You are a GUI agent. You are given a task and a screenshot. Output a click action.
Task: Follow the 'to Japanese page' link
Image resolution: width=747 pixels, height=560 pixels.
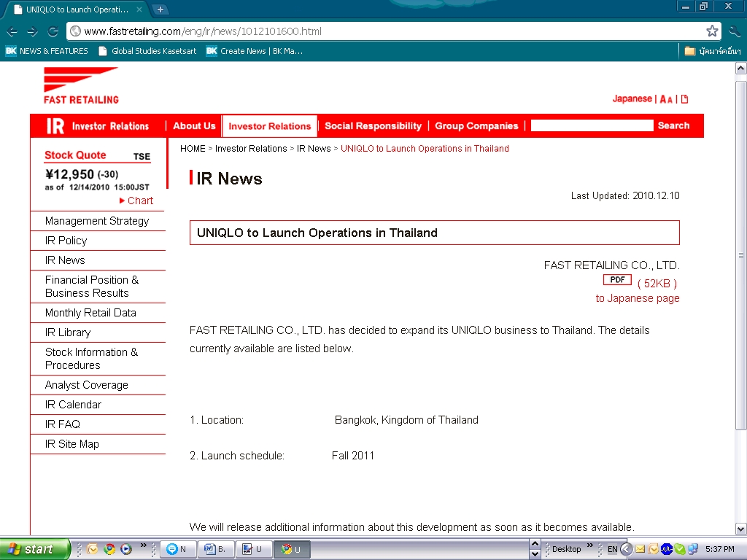[x=638, y=298]
